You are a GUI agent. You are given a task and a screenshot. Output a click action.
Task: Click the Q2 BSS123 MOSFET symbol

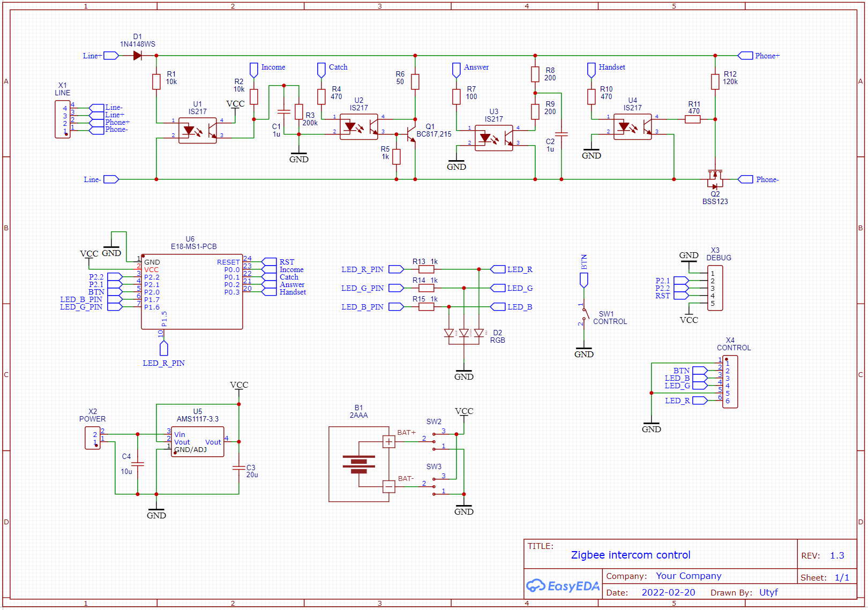tap(715, 177)
